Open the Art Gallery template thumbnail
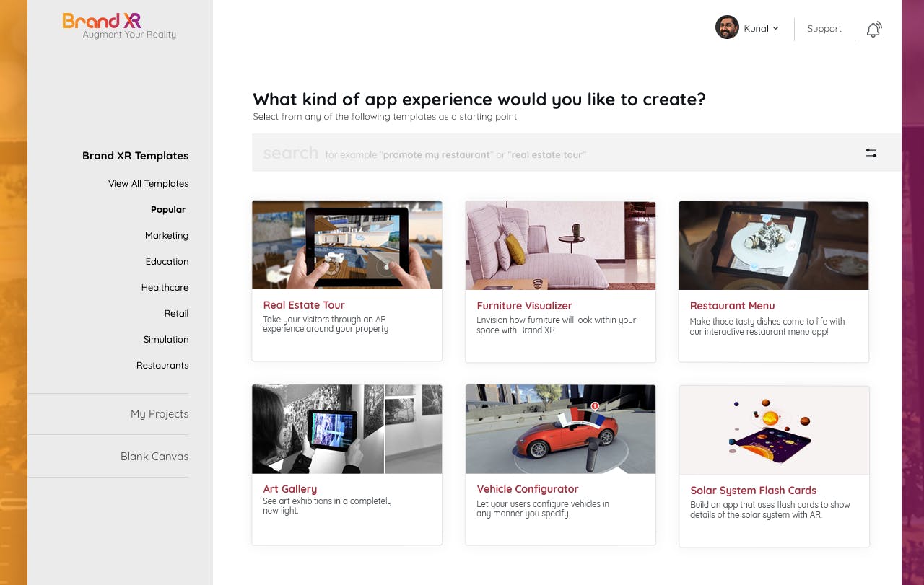Image resolution: width=924 pixels, height=585 pixels. point(346,429)
